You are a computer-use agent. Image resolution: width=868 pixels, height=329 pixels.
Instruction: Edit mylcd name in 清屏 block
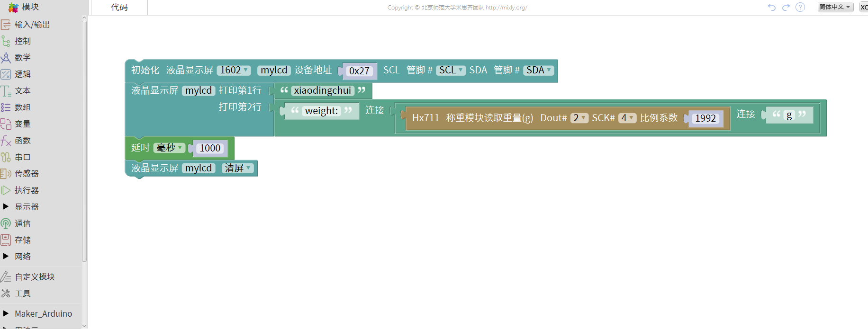click(199, 168)
